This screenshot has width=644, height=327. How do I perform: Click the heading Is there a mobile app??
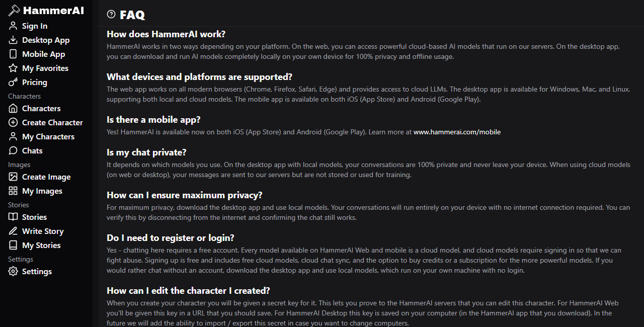point(153,120)
